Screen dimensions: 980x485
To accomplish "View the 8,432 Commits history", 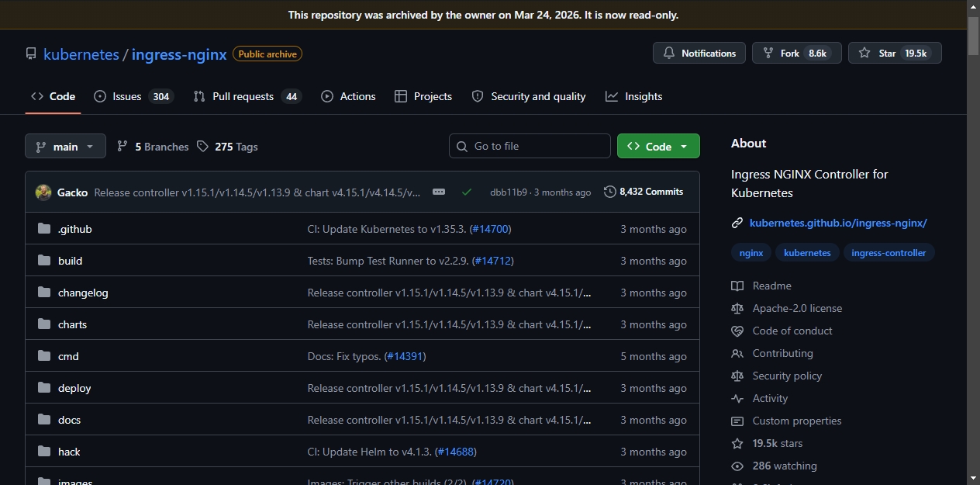I will pyautogui.click(x=644, y=192).
